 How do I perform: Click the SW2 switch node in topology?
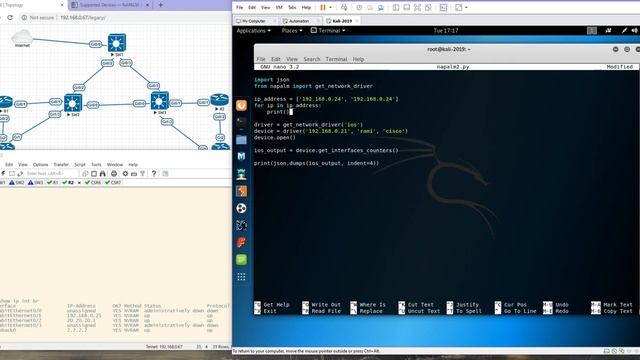coord(73,103)
